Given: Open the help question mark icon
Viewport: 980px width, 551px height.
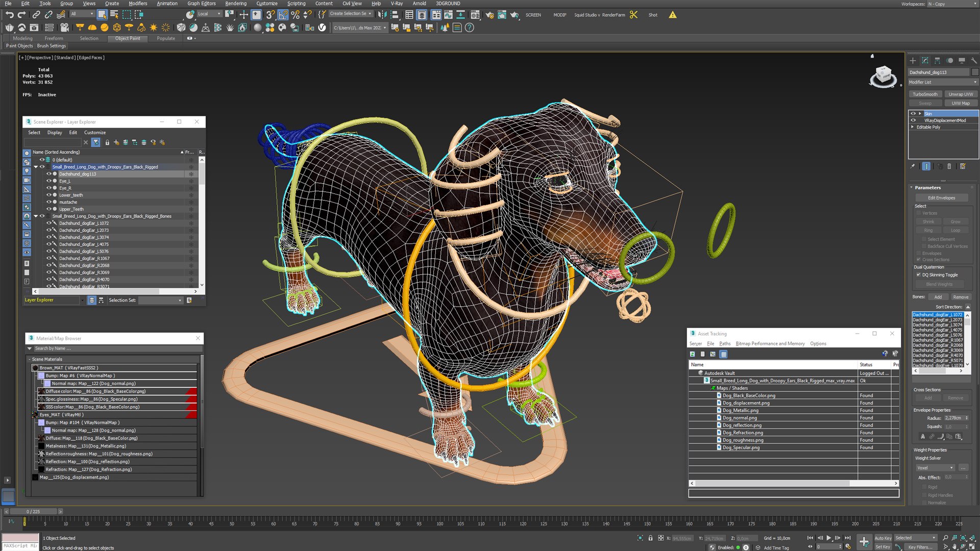Looking at the screenshot, I should point(470,28).
